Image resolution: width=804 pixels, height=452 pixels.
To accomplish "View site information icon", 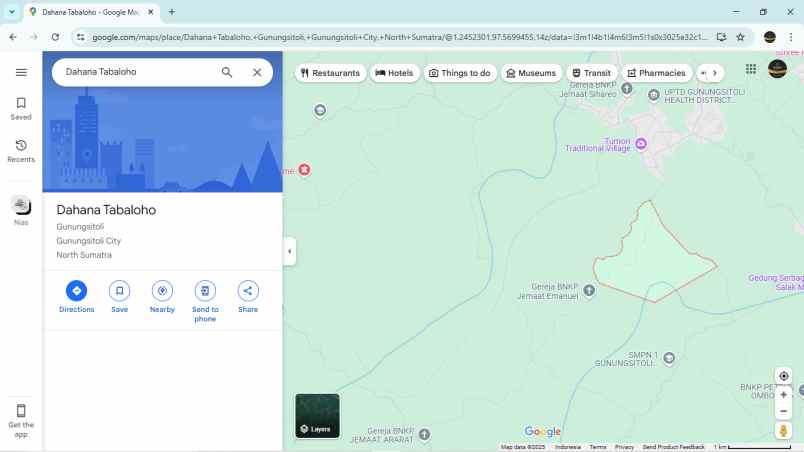I will pos(81,37).
